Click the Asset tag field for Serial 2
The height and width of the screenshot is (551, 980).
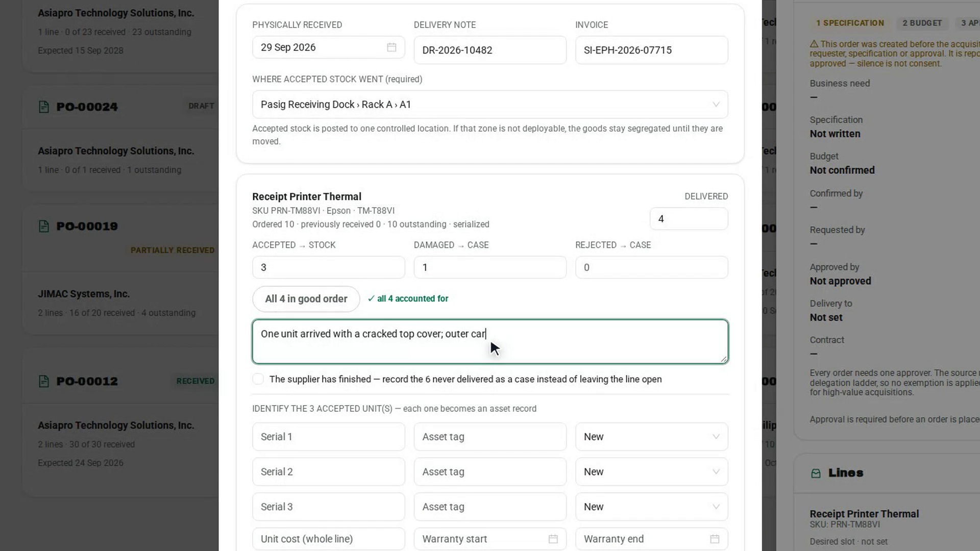490,472
